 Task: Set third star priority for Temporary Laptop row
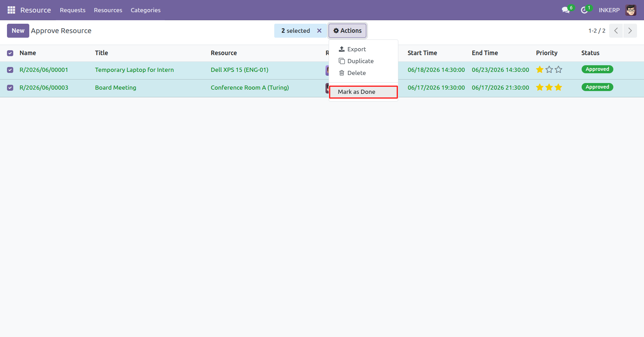click(x=559, y=70)
